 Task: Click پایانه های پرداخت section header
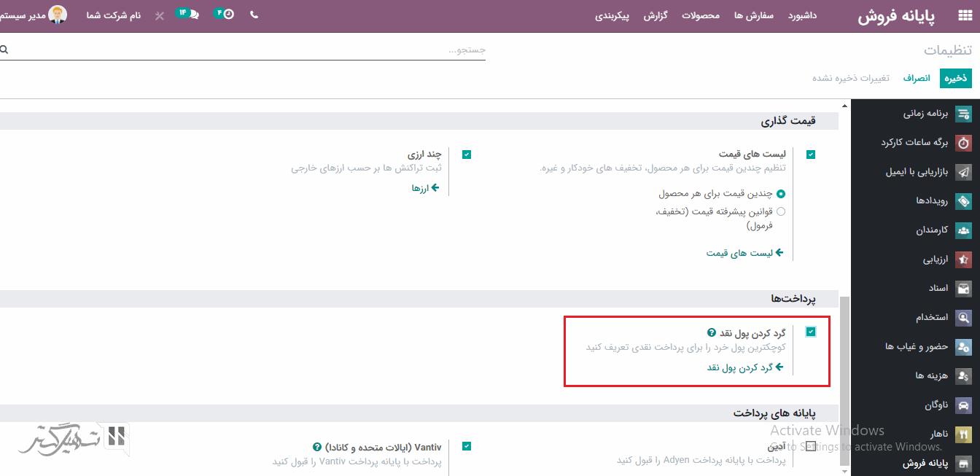click(774, 413)
